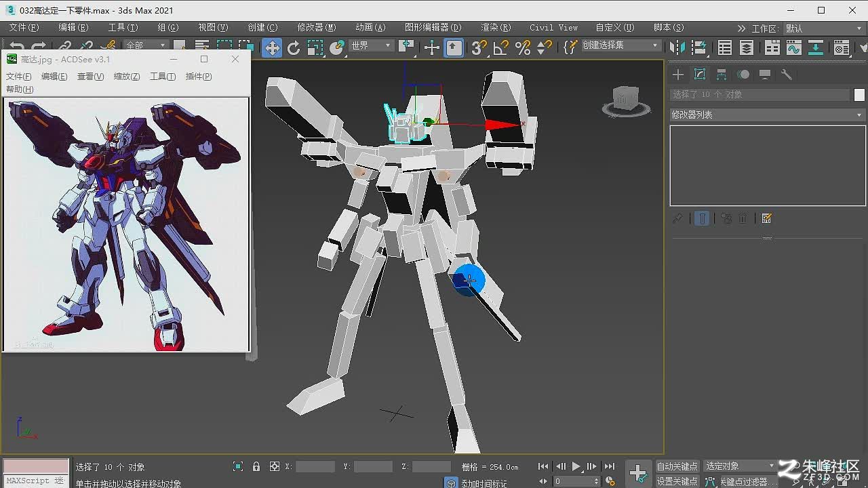Click the 自动关键点 Auto Key button

[677, 466]
